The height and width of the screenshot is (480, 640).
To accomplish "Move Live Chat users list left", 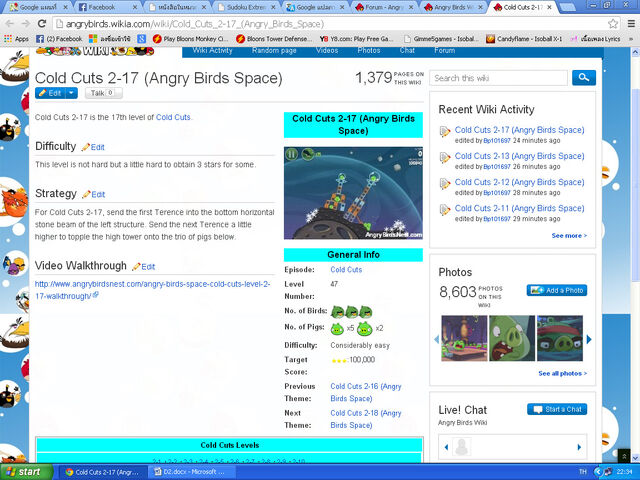I will click(446, 447).
